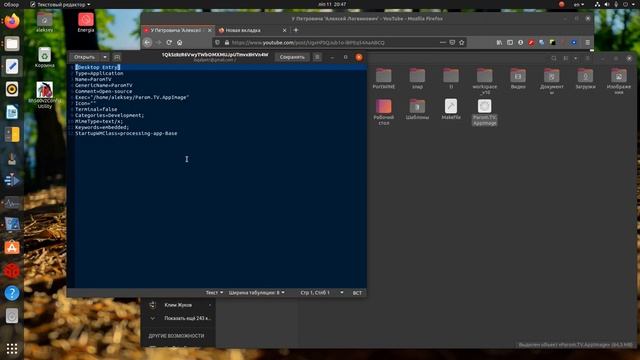Viewport: 640px width, 360px height.
Task: Open the en keyboard layout indicator
Action: (578, 4)
